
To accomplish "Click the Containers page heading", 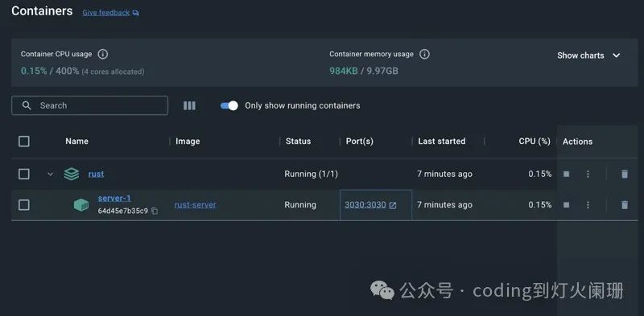I will click(x=42, y=11).
